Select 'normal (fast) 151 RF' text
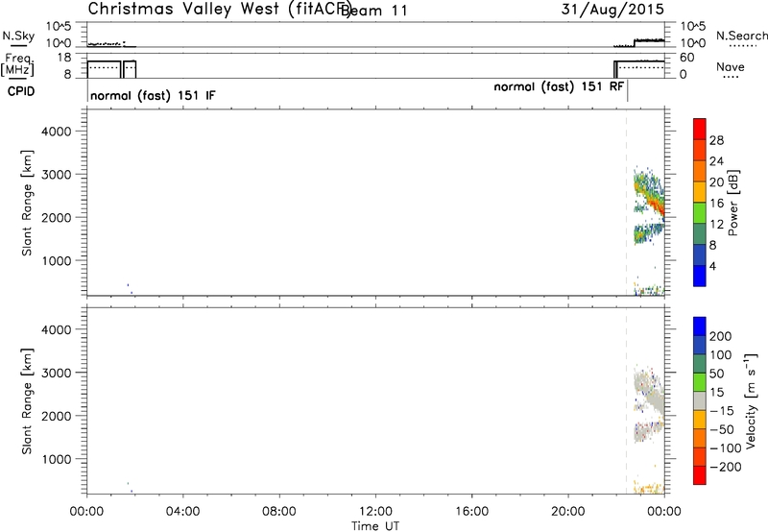 [559, 86]
